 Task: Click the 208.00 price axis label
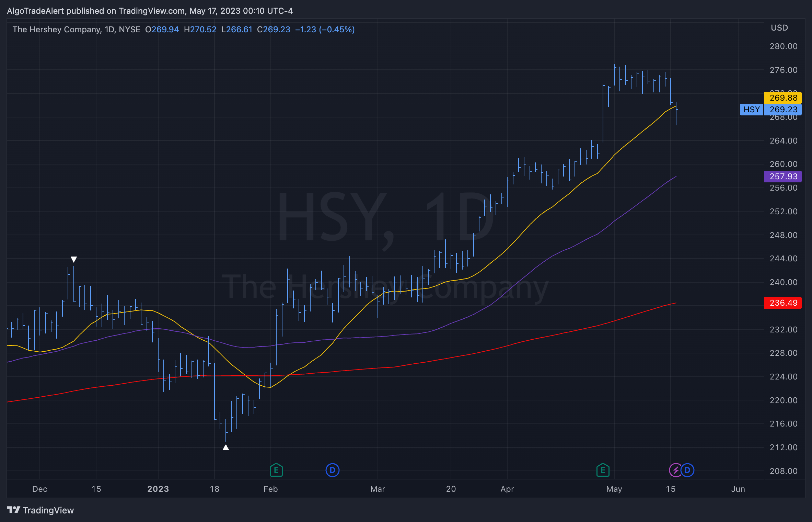coord(784,471)
